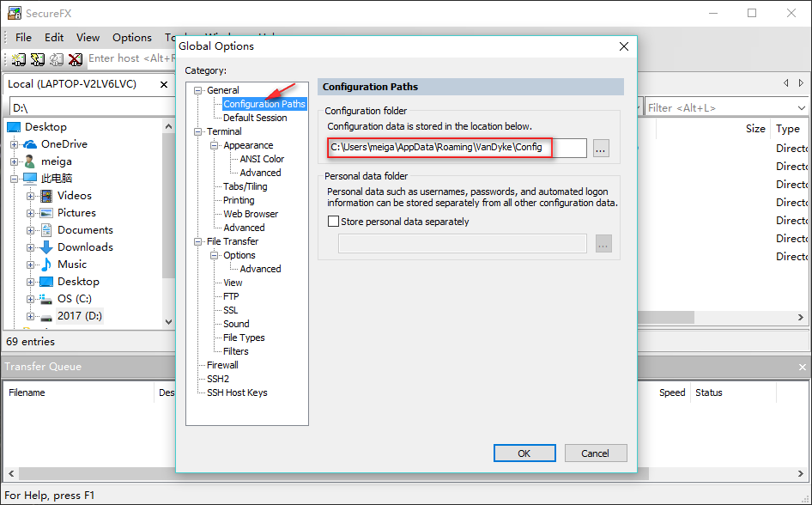Open the Options menu
The image size is (812, 505).
point(132,37)
